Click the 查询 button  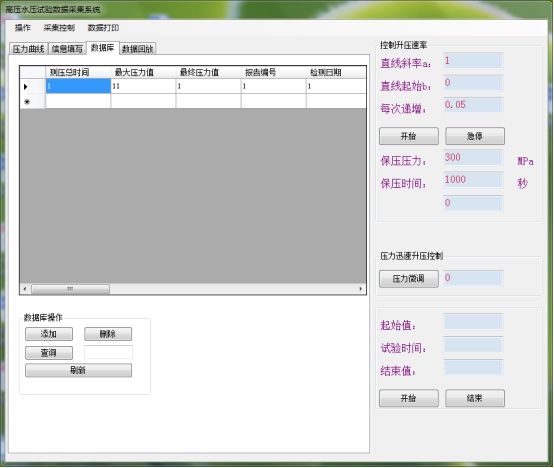click(x=49, y=353)
